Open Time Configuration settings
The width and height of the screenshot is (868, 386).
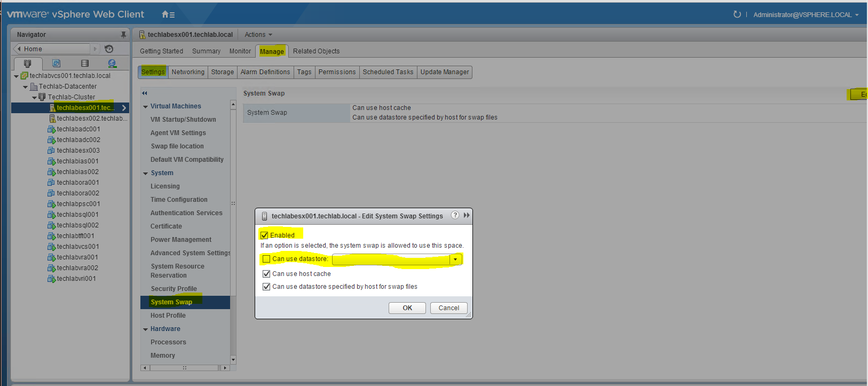(x=179, y=200)
